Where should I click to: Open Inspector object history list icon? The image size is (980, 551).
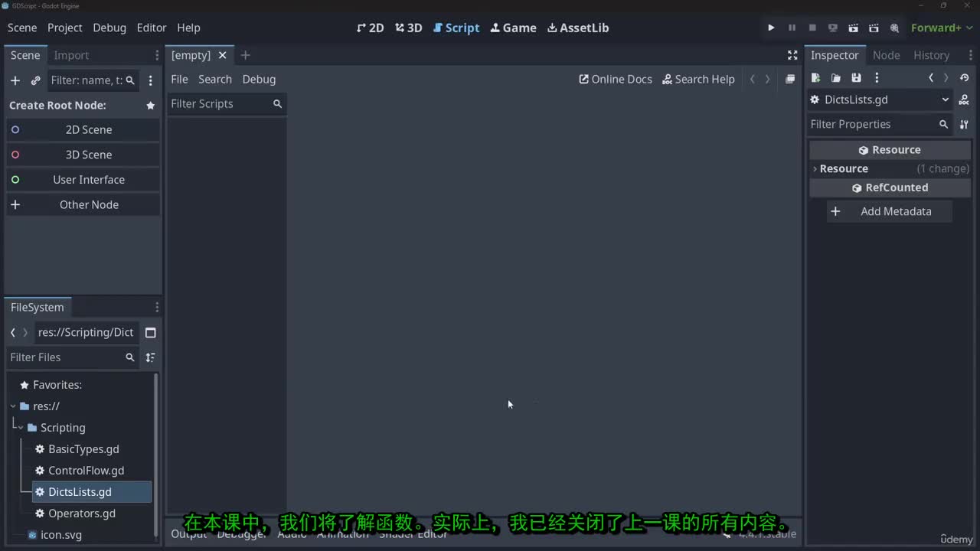(964, 78)
